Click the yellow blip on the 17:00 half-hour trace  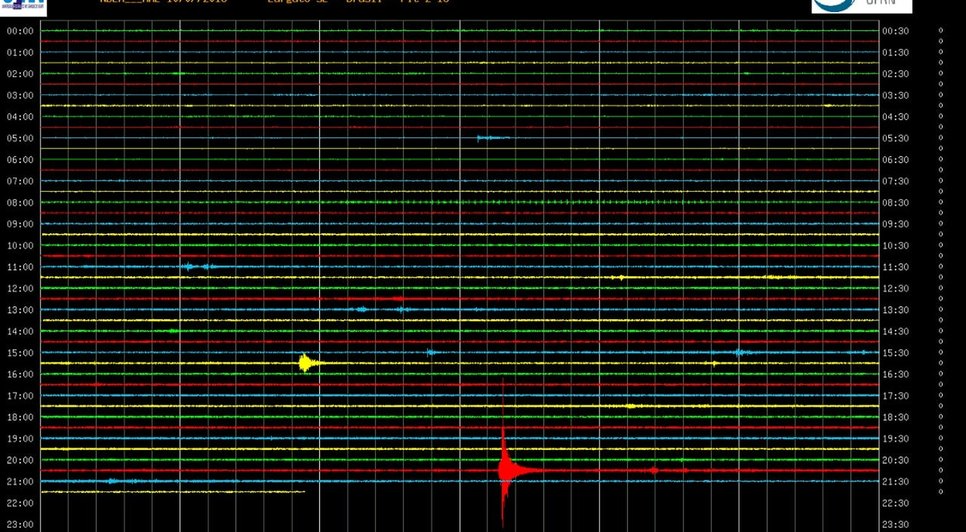click(631, 406)
